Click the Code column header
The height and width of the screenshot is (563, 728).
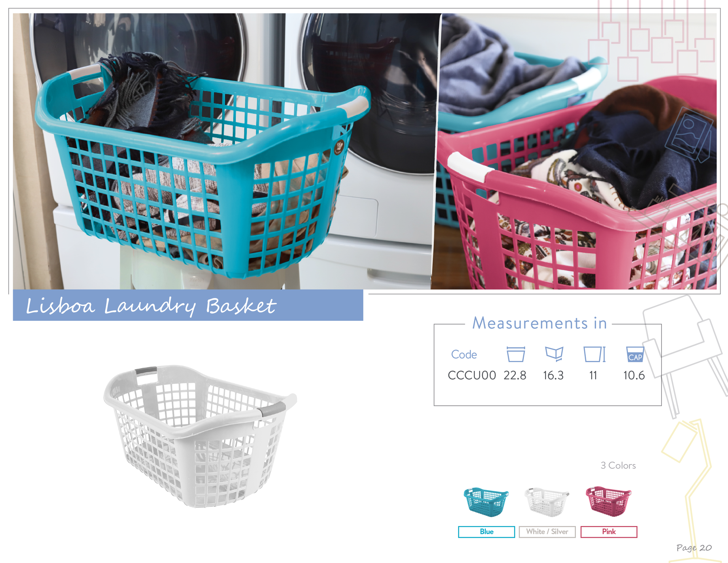(464, 354)
